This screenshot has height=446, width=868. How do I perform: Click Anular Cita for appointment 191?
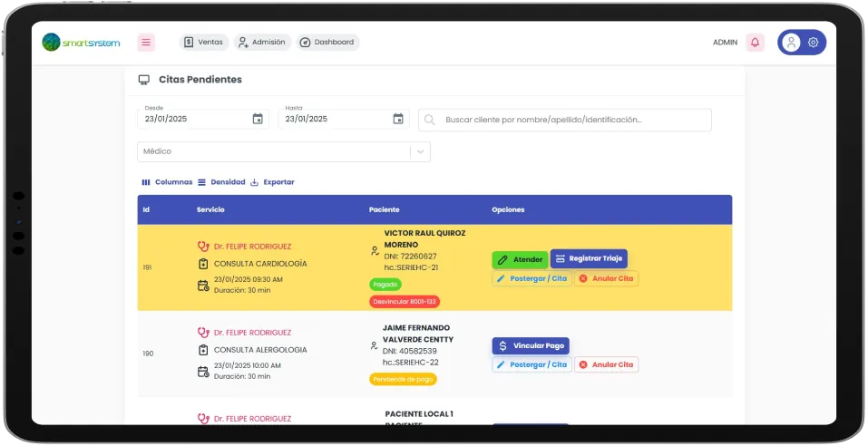pyautogui.click(x=606, y=278)
